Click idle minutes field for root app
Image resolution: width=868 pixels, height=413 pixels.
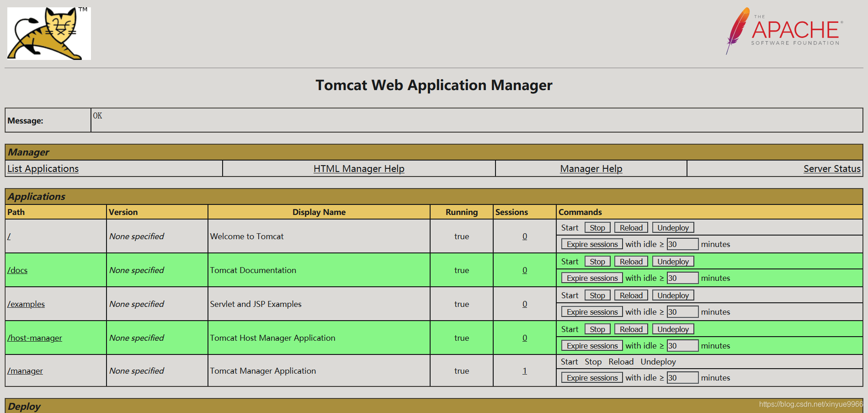[x=682, y=244]
